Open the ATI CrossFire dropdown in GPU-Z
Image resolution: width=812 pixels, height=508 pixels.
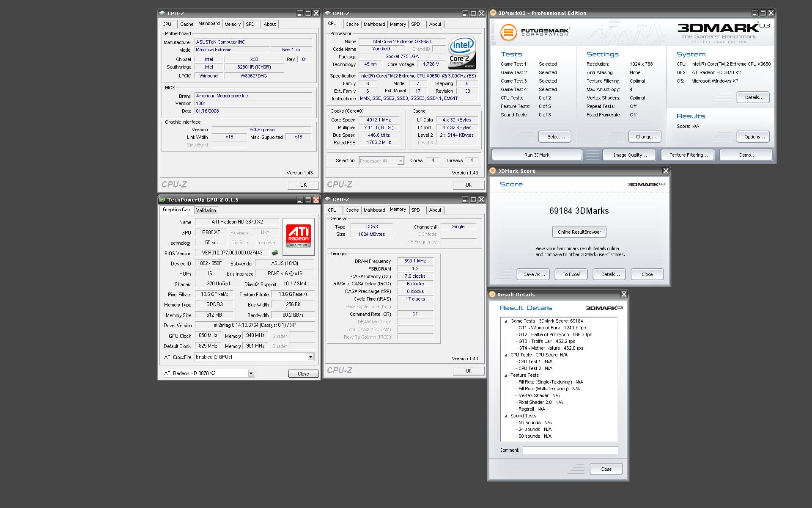point(310,357)
